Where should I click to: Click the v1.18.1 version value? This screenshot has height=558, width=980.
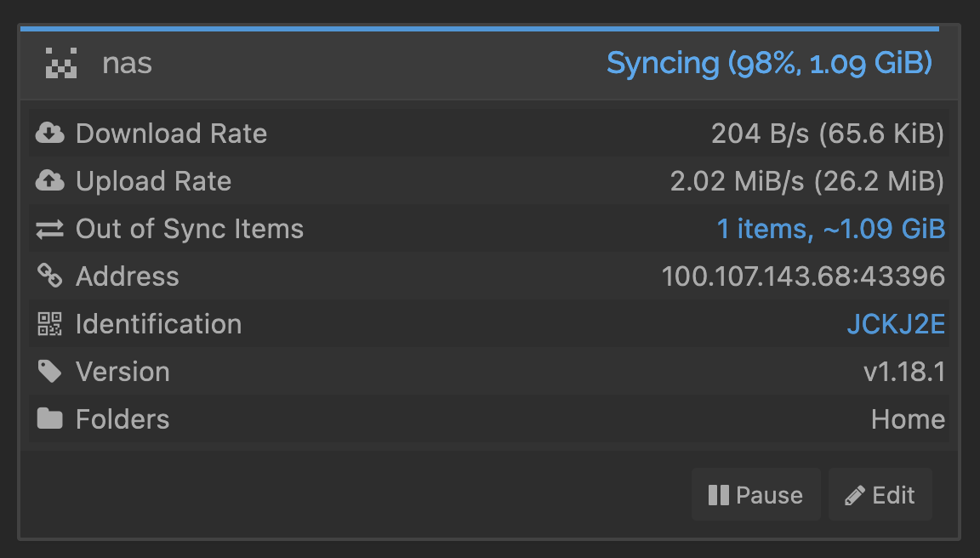903,372
